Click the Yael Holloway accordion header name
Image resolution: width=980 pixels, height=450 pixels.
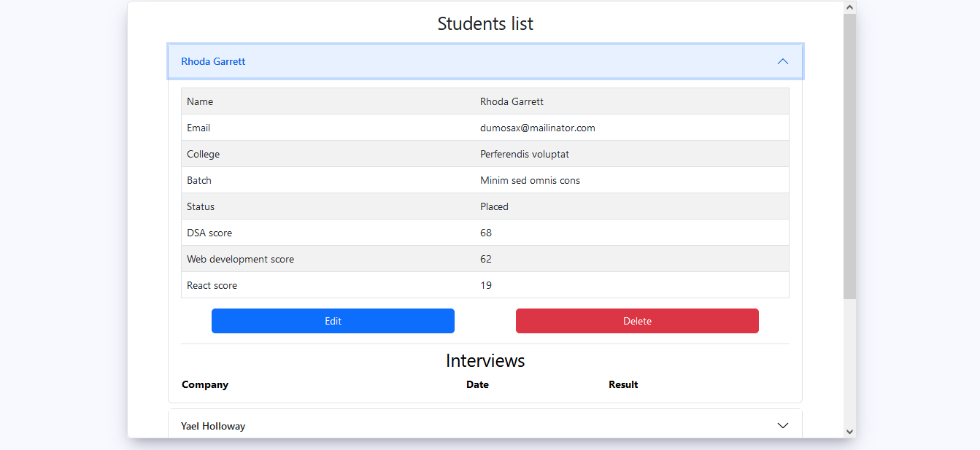coord(213,426)
